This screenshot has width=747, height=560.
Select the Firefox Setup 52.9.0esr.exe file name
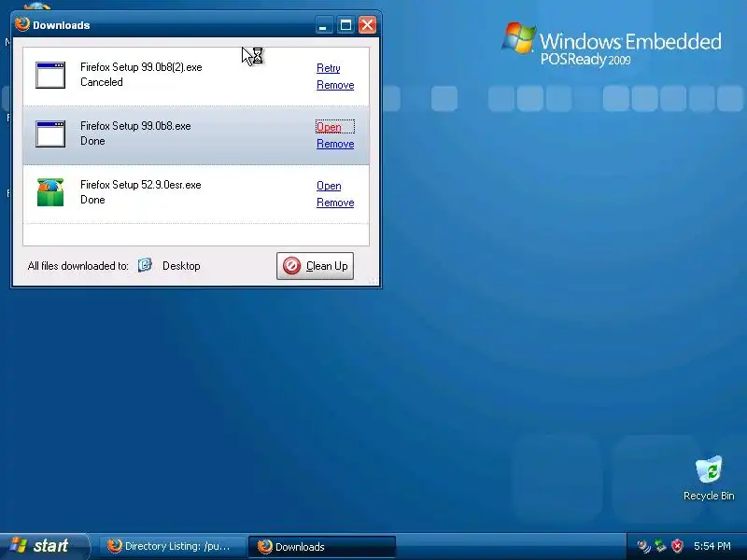(141, 185)
